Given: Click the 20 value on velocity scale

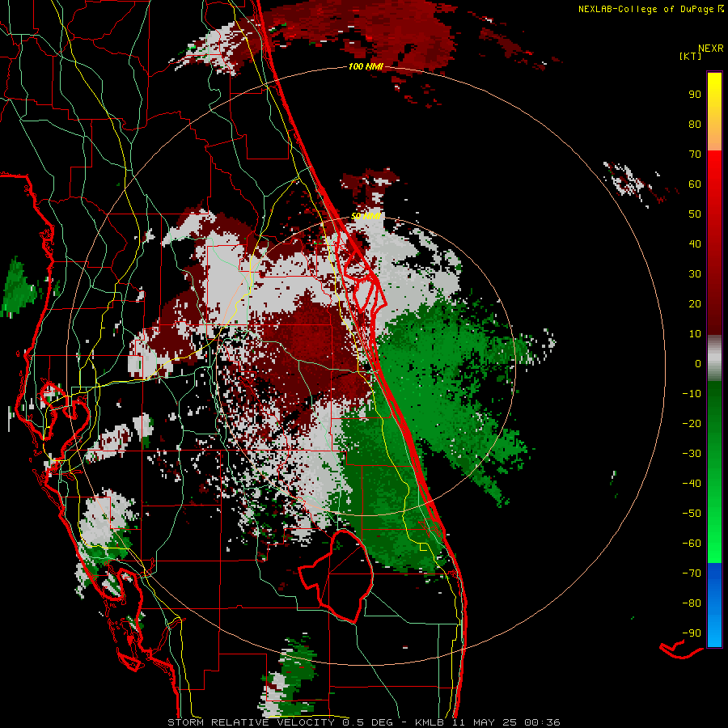Looking at the screenshot, I should point(695,304).
